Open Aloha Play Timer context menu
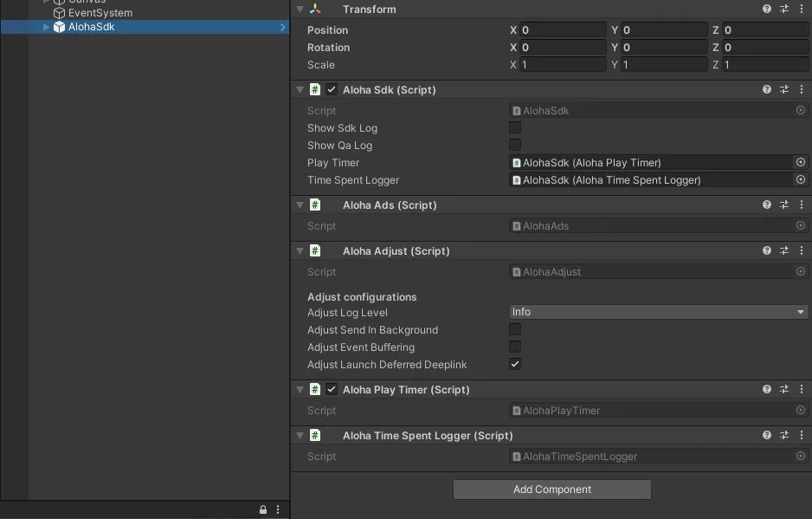Viewport: 812px width, 519px height. [801, 389]
